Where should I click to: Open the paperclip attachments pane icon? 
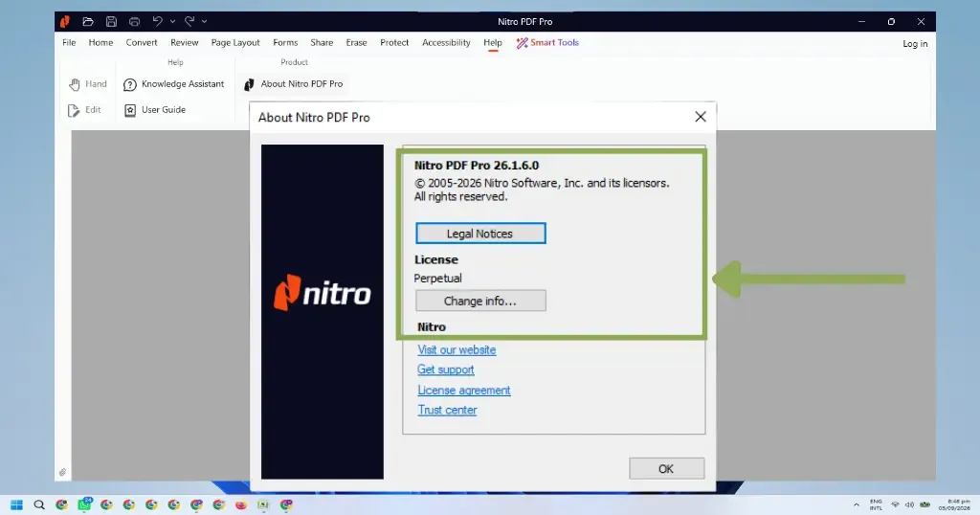(x=62, y=473)
